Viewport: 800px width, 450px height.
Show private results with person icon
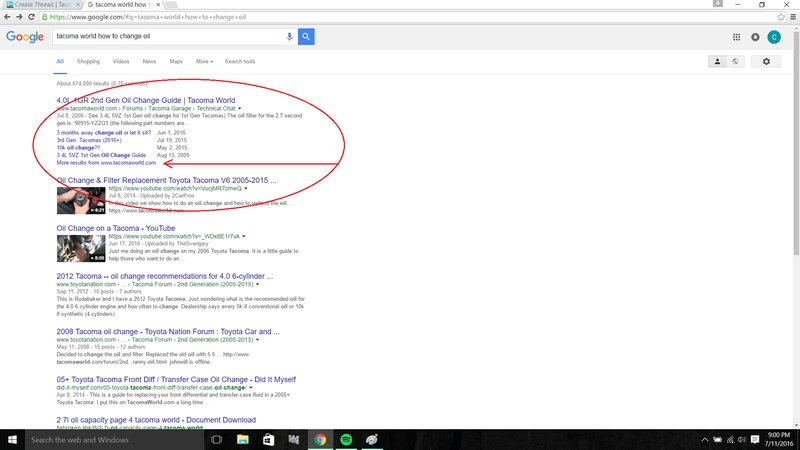click(717, 61)
